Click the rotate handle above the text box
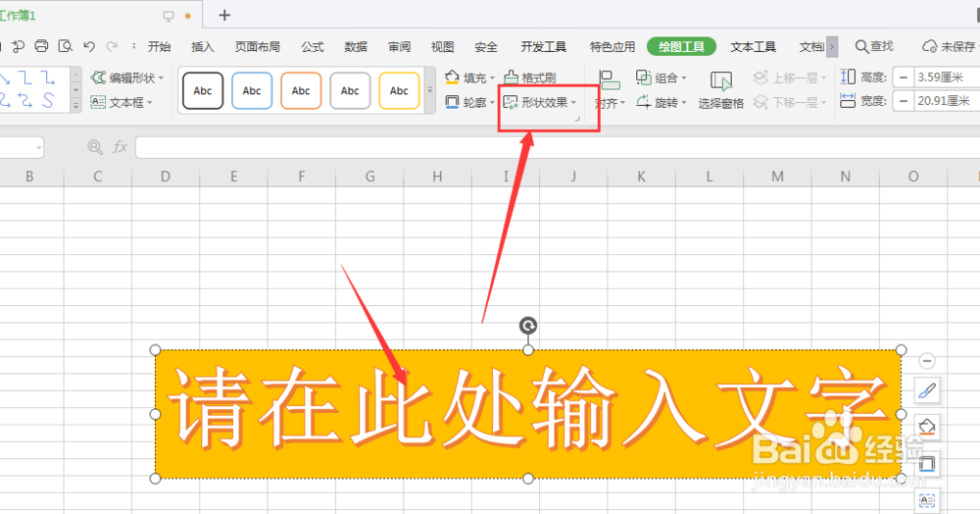The height and width of the screenshot is (514, 980). pos(528,325)
